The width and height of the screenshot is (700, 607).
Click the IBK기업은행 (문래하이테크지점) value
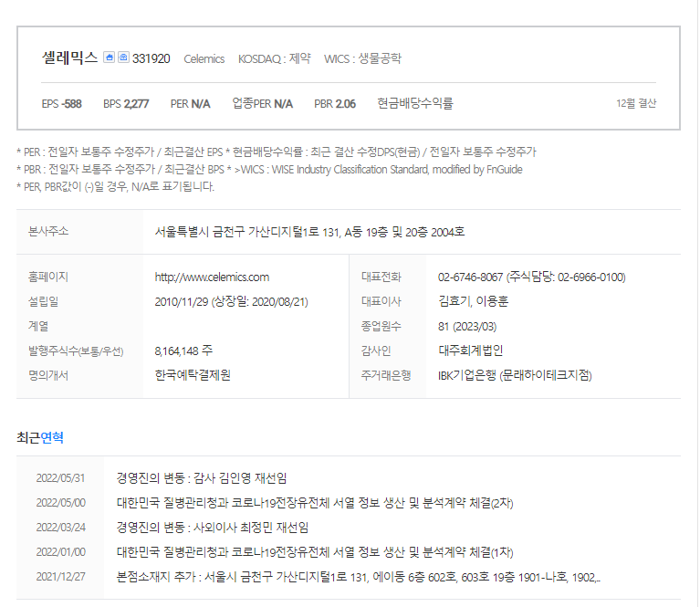tap(515, 376)
